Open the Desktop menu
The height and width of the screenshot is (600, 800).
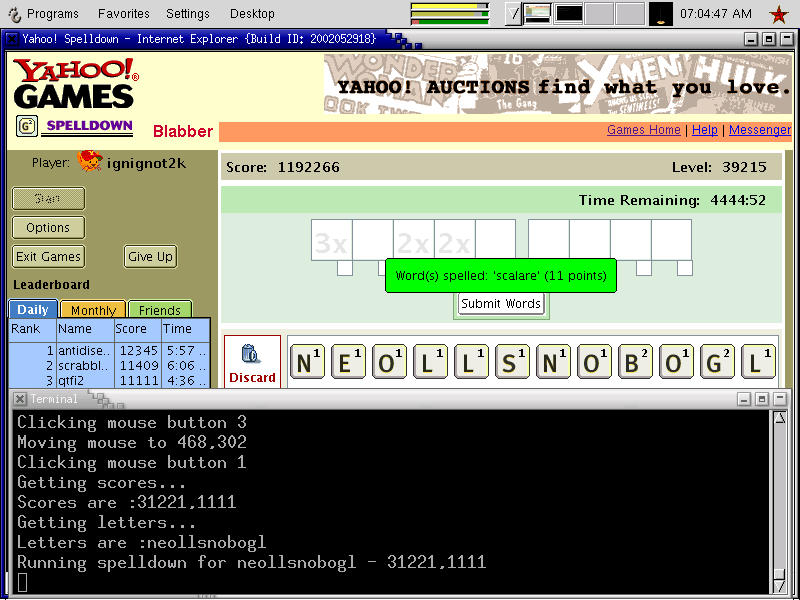252,14
